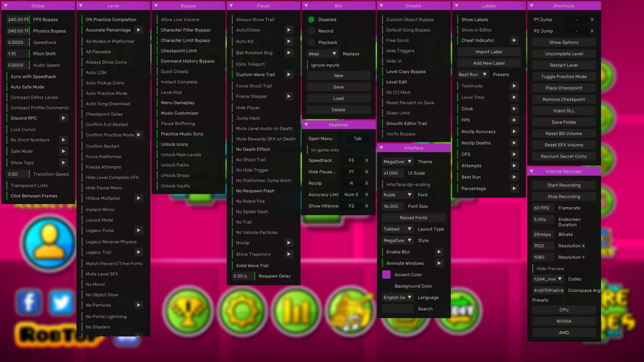Open the stats leaderboard icon
Screen dimensions: 644x362
296,311
